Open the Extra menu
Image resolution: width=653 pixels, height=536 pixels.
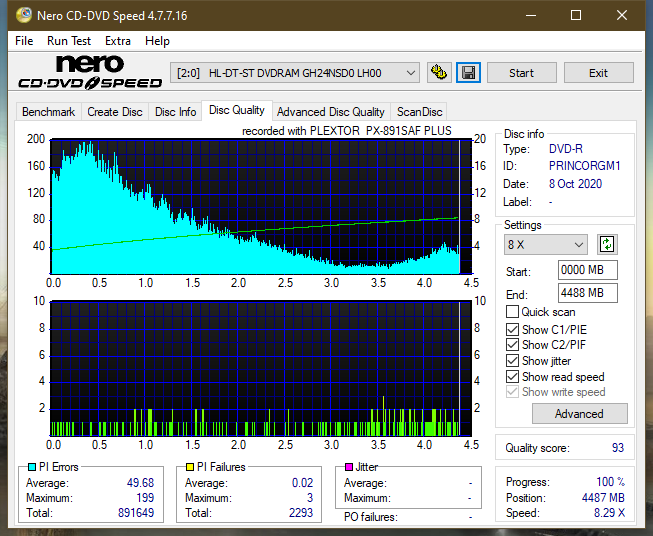point(118,41)
